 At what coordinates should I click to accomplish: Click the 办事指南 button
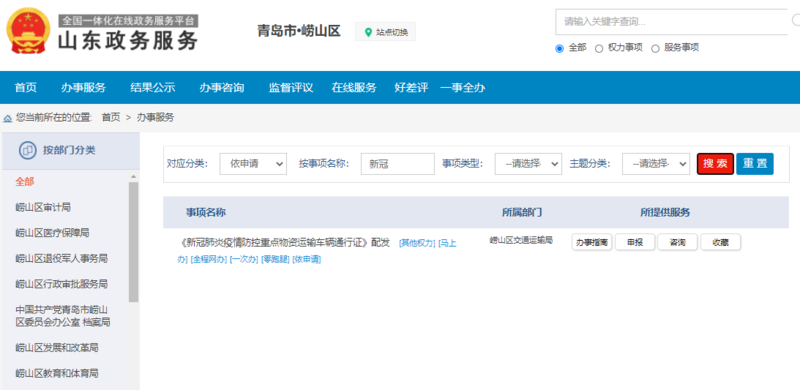click(592, 242)
